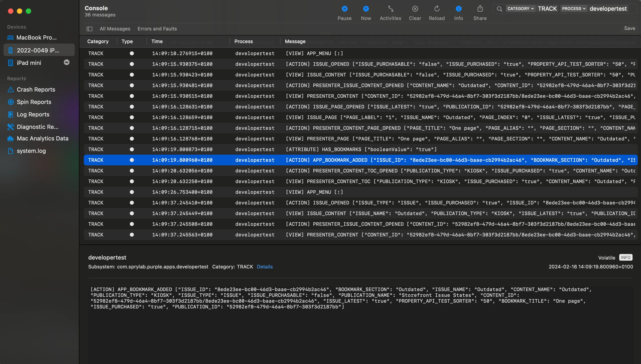Click the 2024-02-16 timestamp in the detail pane
This screenshot has width=641, height=364.
[591, 267]
